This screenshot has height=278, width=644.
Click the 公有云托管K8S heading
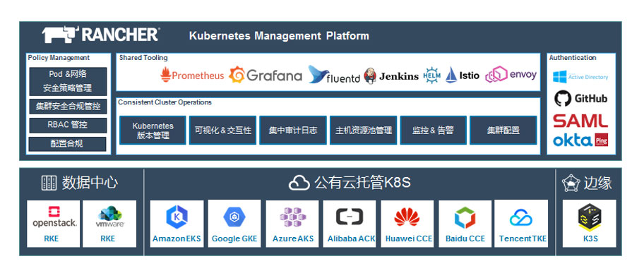tap(363, 183)
